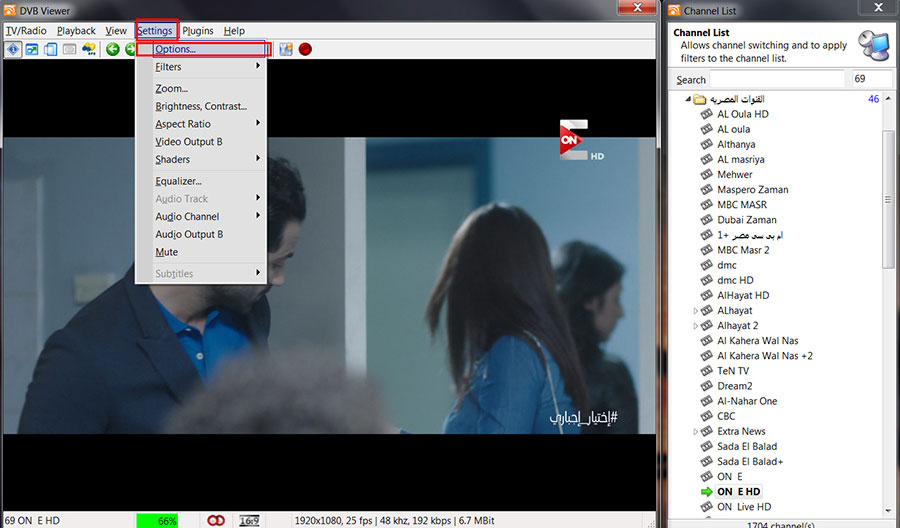Click channel icon beside TeN TV
This screenshot has width=900, height=528.
pos(707,371)
